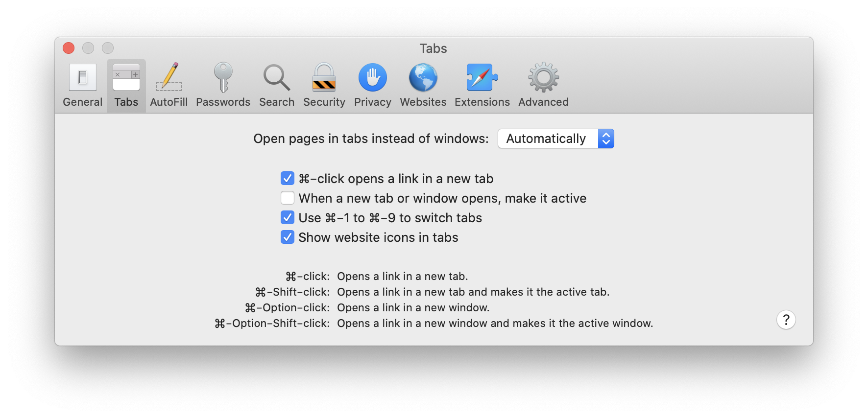Enable make new tab or window active

tap(288, 198)
